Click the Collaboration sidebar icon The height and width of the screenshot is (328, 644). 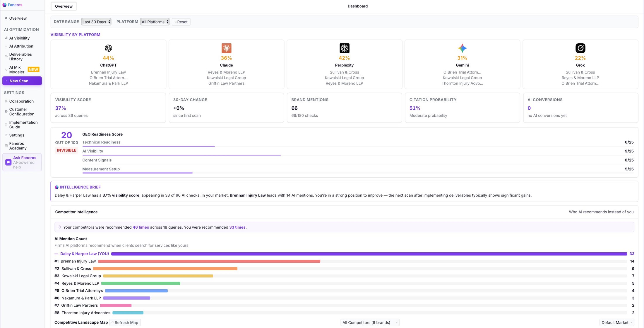pos(6,101)
